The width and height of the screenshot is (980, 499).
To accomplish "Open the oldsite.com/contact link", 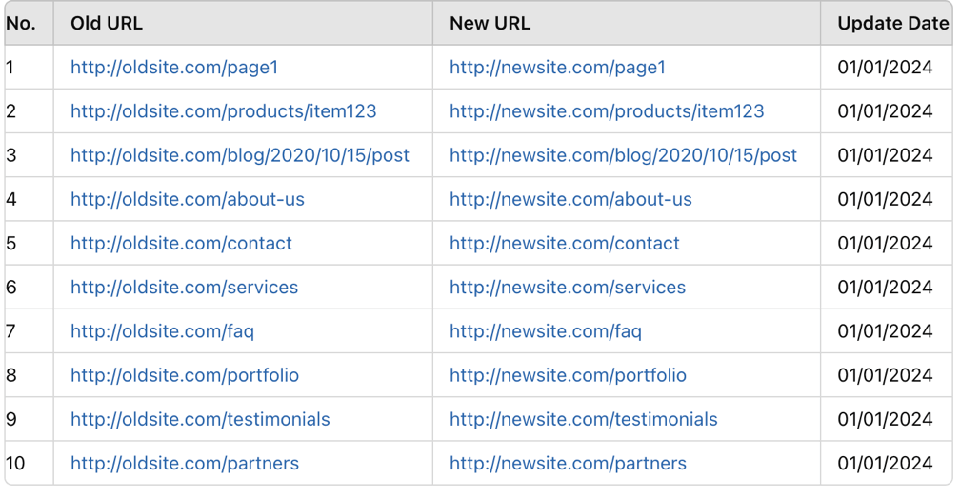I will [181, 243].
